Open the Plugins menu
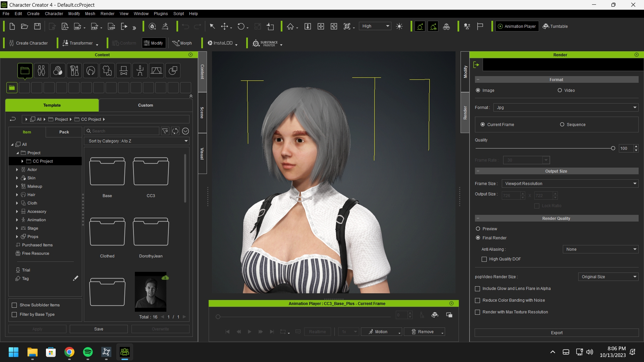The width and height of the screenshot is (644, 362). (161, 14)
